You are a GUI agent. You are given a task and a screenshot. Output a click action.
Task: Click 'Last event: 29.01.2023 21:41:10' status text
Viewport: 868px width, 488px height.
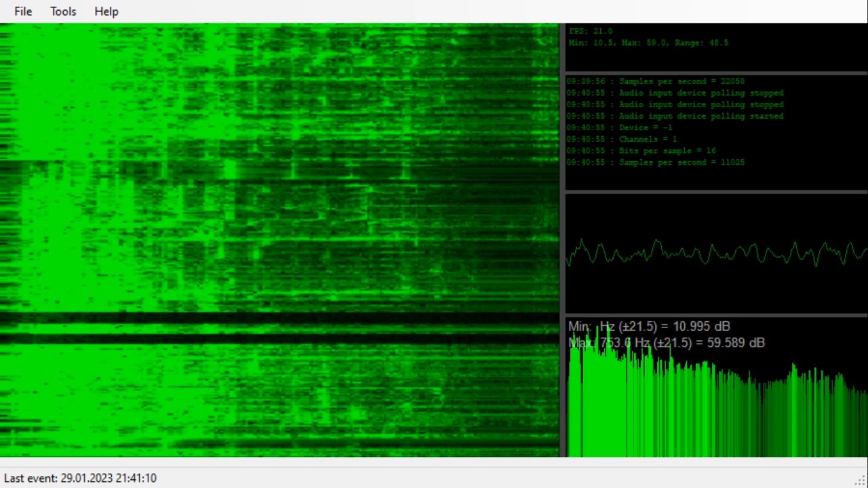[x=80, y=478]
